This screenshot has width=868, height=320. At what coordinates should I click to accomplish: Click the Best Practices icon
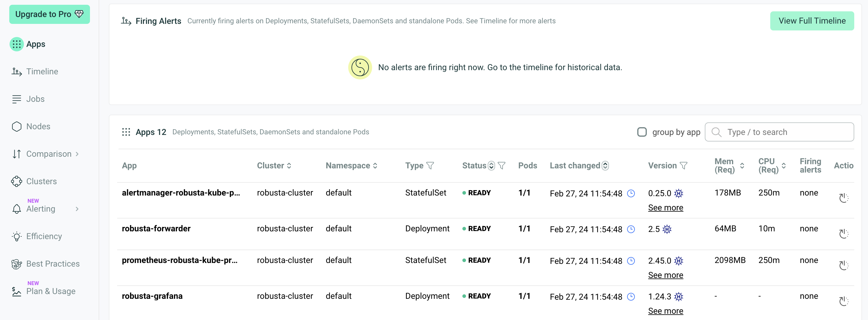coord(16,264)
